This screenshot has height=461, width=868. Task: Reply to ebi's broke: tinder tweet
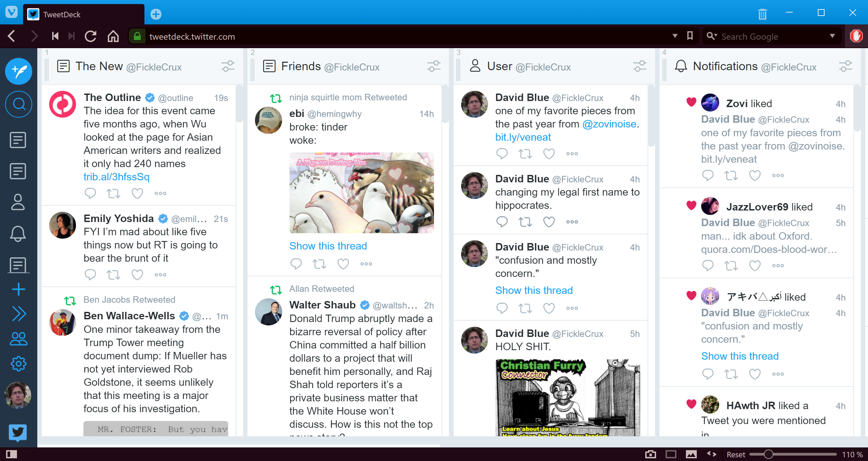point(296,264)
